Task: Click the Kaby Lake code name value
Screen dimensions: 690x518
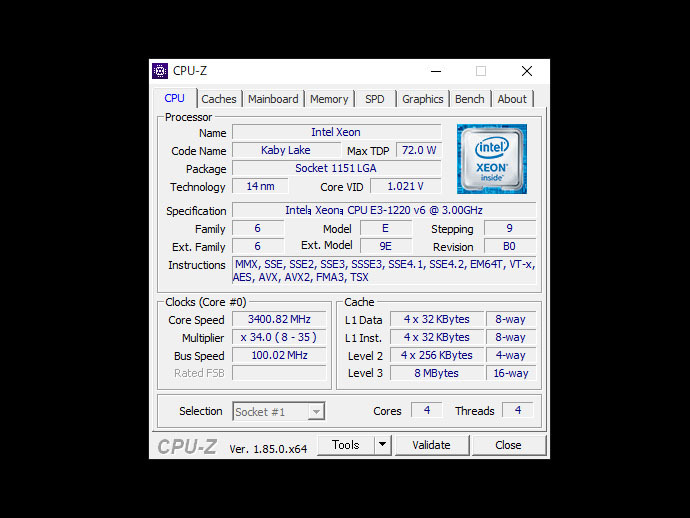Action: tap(286, 150)
